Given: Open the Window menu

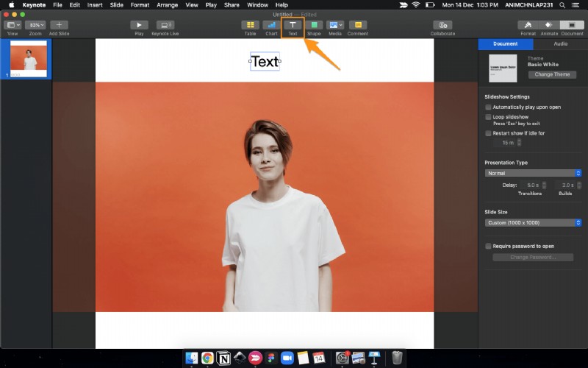Looking at the screenshot, I should tap(258, 5).
